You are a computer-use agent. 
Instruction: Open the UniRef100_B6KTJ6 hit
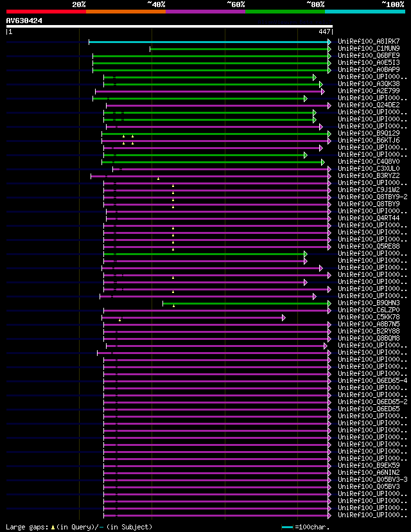(x=369, y=140)
